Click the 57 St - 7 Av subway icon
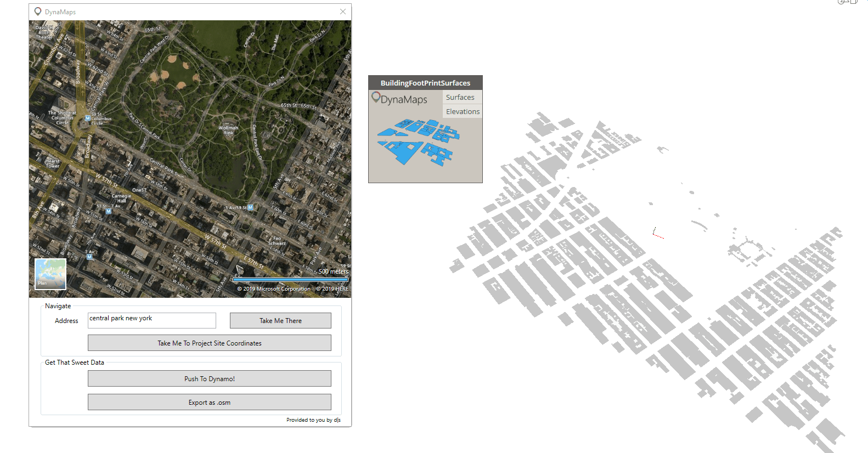This screenshot has height=453, width=868. tap(109, 211)
